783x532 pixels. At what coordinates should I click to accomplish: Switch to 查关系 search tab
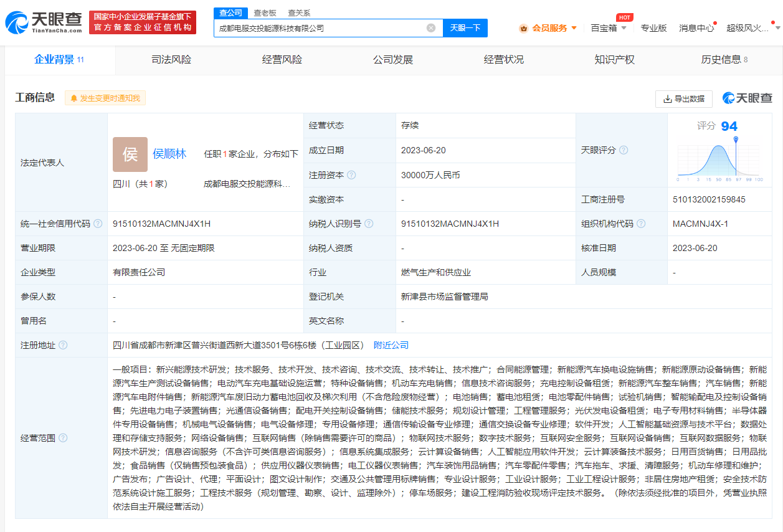click(299, 13)
